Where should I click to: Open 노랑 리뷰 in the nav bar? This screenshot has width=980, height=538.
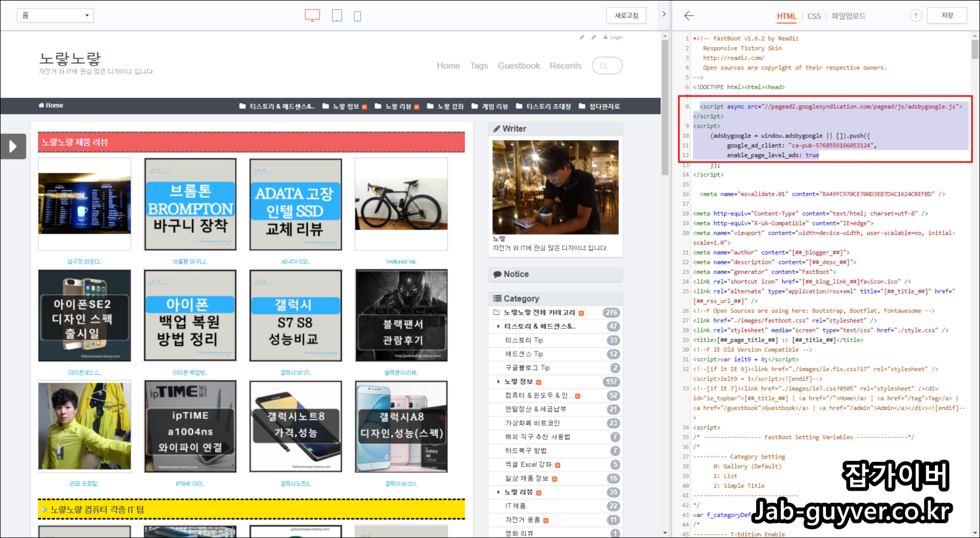tap(398, 106)
